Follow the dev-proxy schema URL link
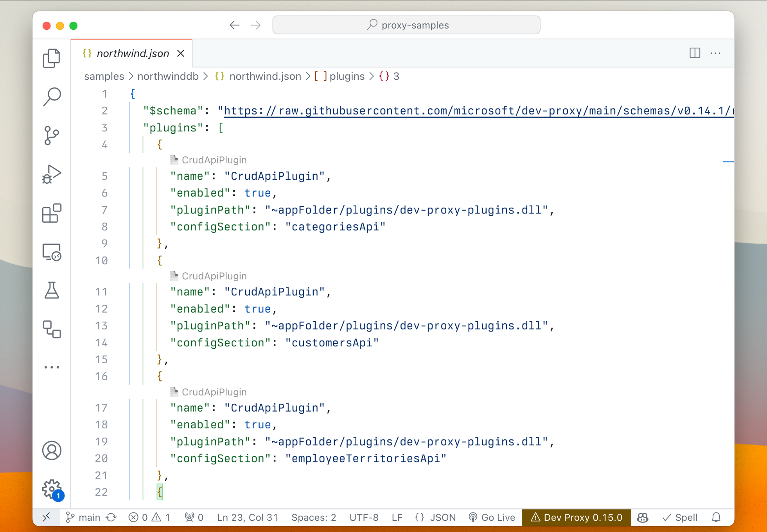 469,111
